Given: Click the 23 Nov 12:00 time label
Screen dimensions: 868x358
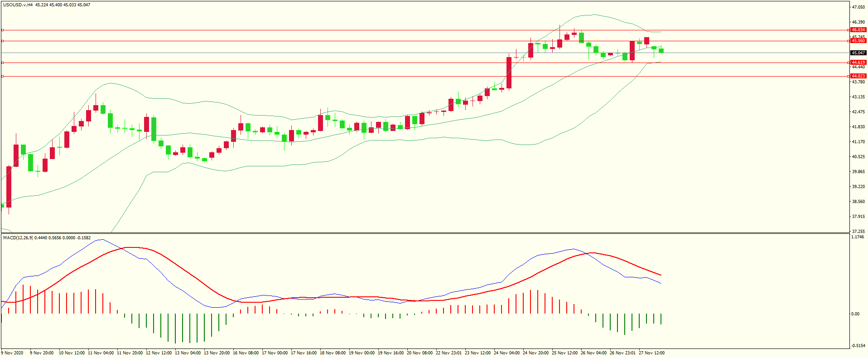Looking at the screenshot, I should click(x=477, y=353).
